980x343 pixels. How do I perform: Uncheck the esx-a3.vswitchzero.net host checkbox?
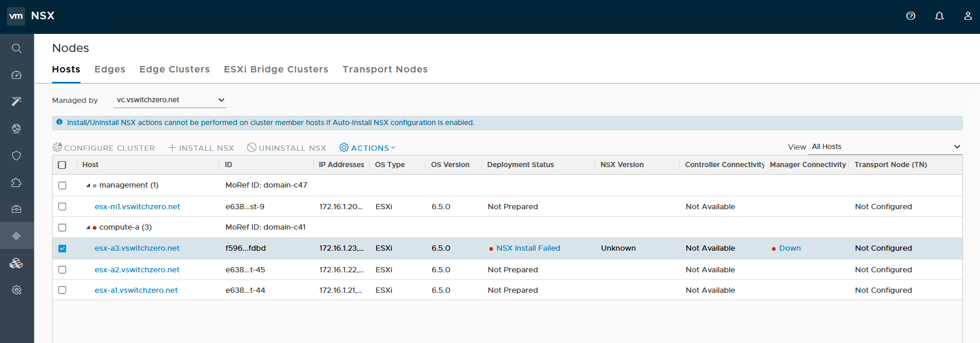(x=62, y=248)
